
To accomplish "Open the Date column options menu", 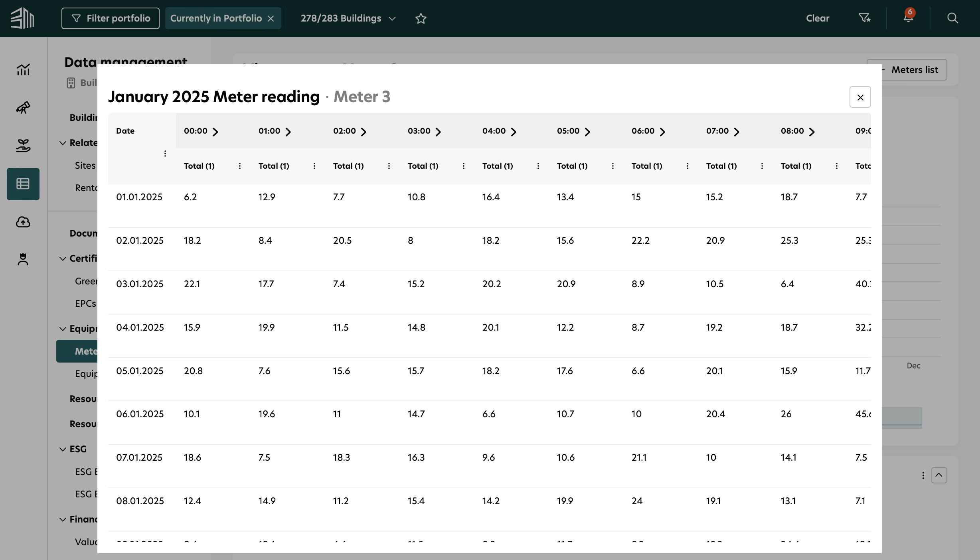I will click(165, 154).
